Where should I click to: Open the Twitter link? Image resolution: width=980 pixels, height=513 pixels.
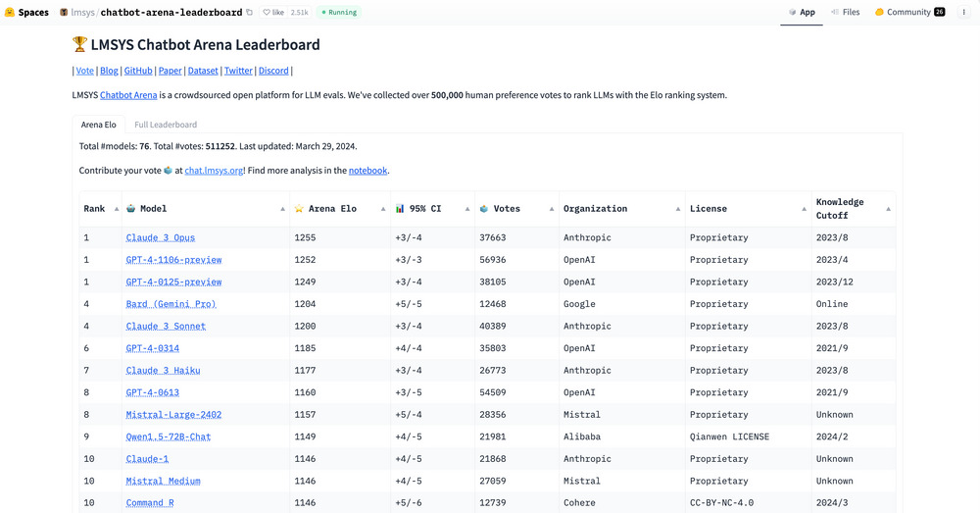238,71
